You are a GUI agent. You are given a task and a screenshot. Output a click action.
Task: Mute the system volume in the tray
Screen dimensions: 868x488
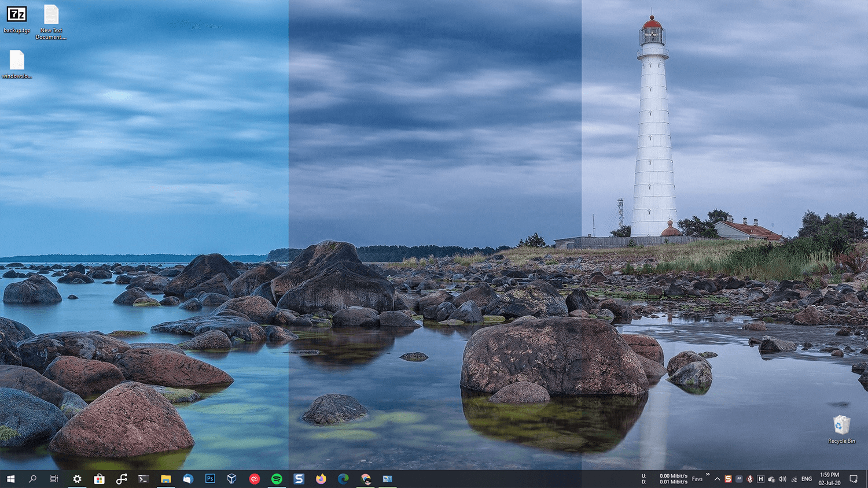coord(782,479)
